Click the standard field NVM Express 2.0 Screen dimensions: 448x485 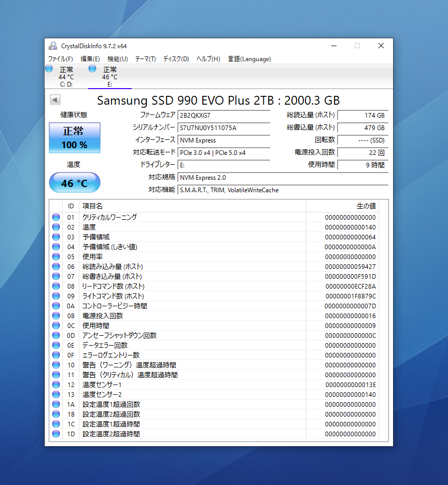(283, 178)
